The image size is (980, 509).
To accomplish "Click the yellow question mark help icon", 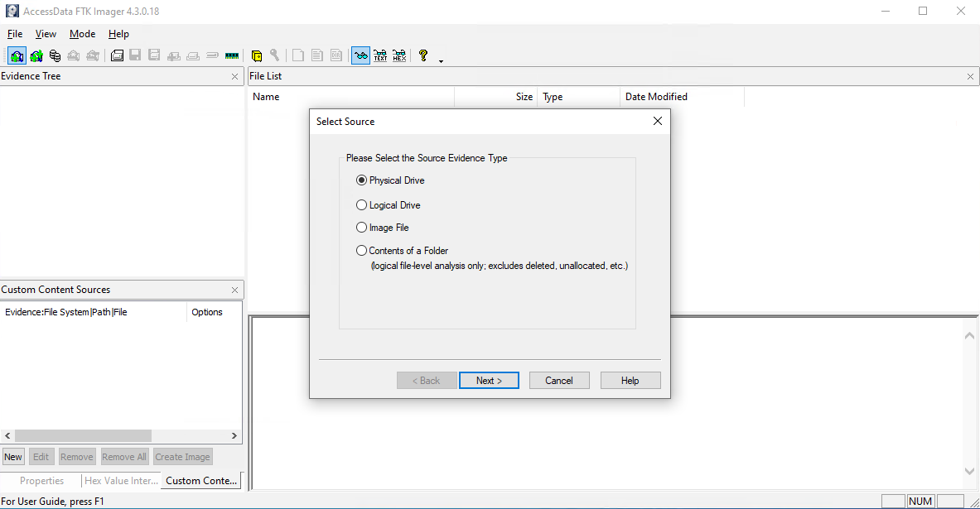I will coord(423,55).
